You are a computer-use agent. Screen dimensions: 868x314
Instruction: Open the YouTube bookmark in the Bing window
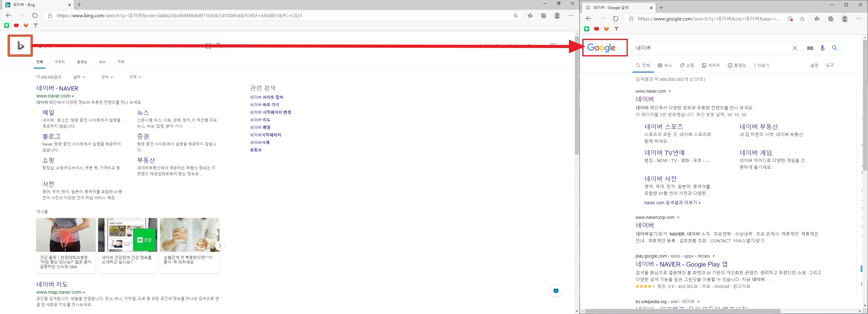tap(16, 25)
